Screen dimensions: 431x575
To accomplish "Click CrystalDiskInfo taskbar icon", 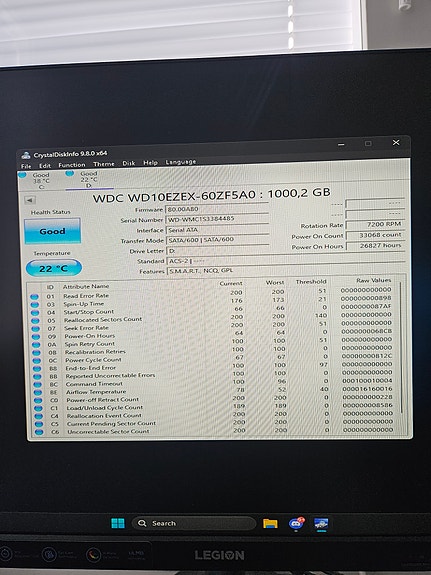I will (321, 523).
